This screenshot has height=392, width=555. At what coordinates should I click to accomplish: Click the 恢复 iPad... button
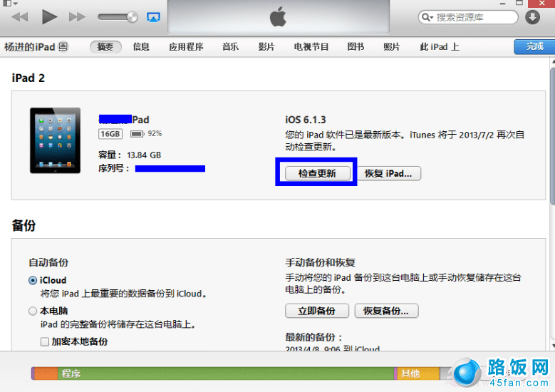pos(388,173)
